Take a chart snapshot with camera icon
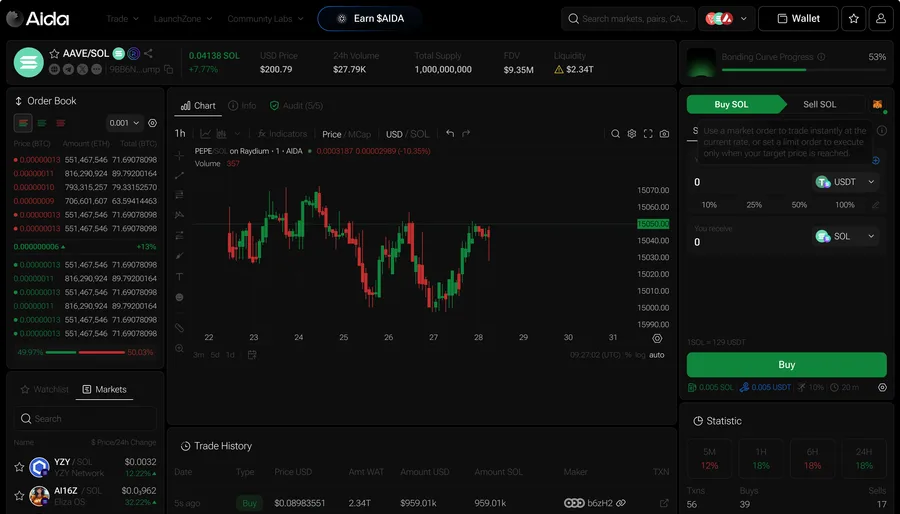Screen dimensions: 900x514 coord(664,134)
